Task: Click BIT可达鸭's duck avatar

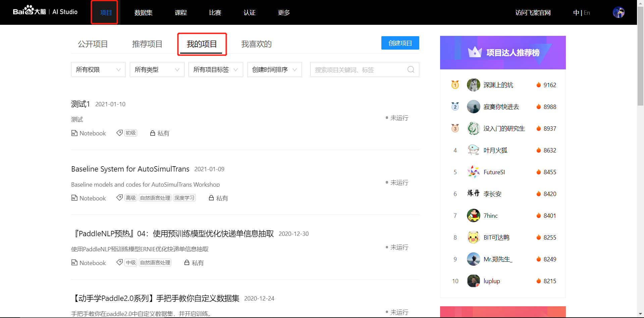Action: pos(473,237)
